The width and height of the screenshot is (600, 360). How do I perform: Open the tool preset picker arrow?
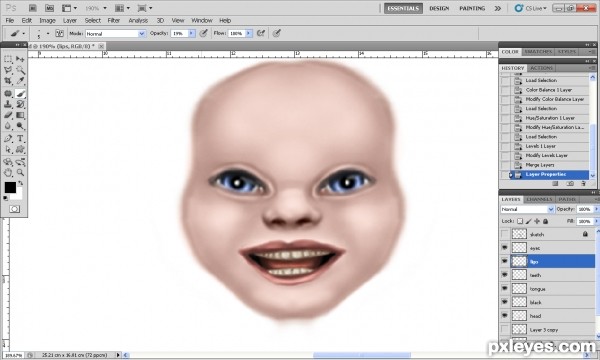24,34
